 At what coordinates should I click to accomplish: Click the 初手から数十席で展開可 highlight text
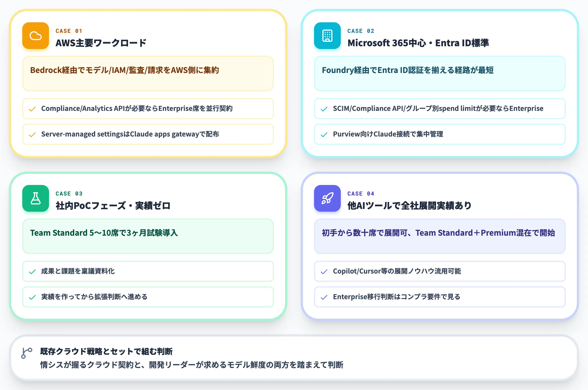(438, 233)
